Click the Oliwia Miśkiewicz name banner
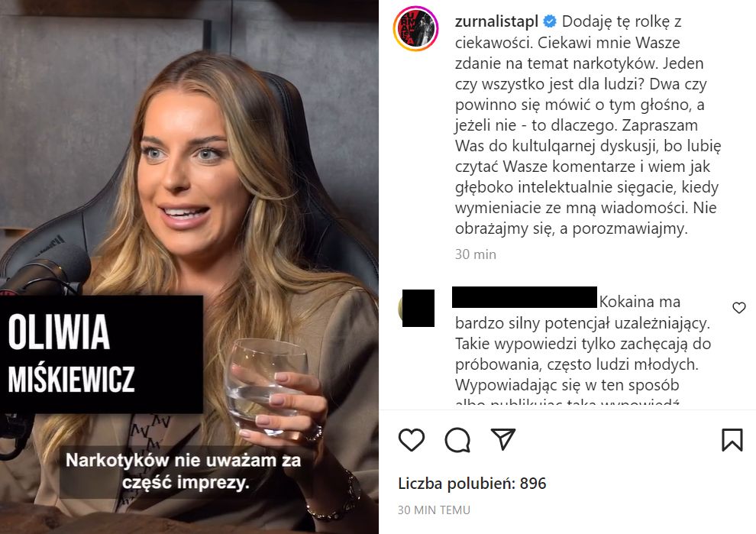 pos(102,354)
